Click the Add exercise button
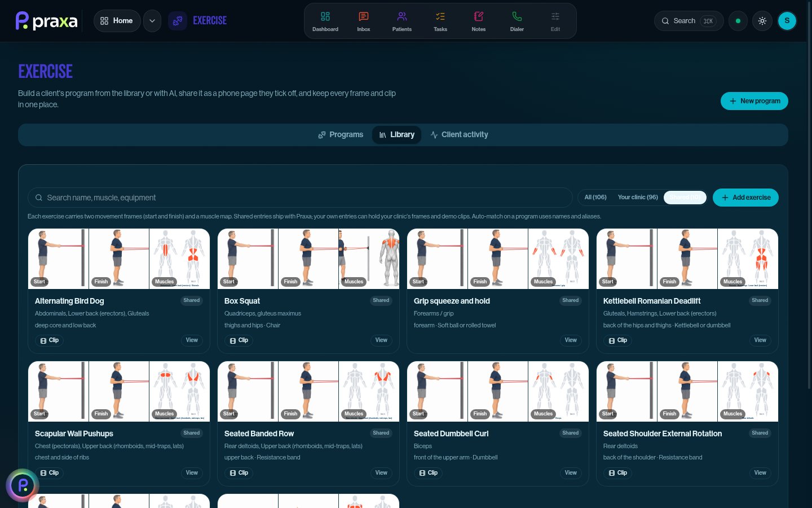 tap(745, 198)
